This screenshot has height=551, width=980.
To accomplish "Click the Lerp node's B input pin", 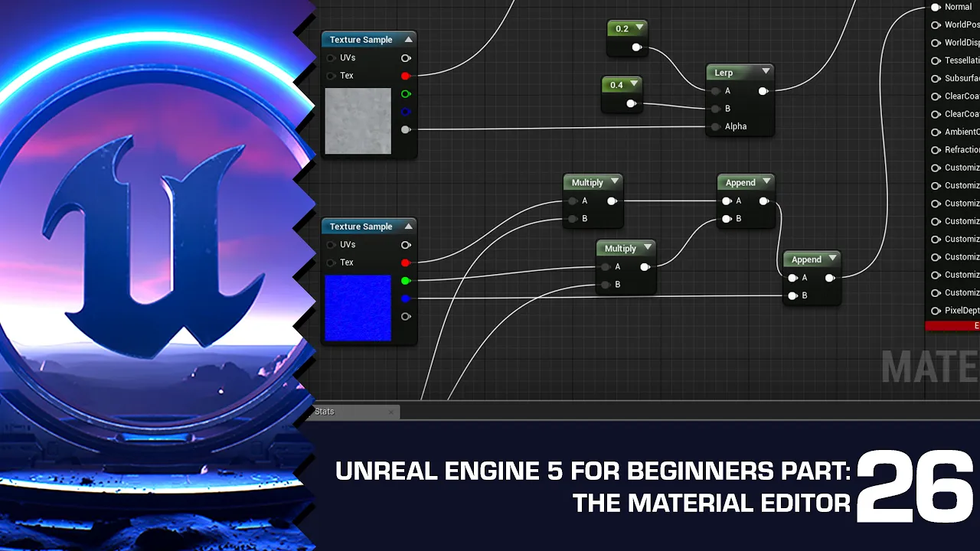I will tap(715, 109).
